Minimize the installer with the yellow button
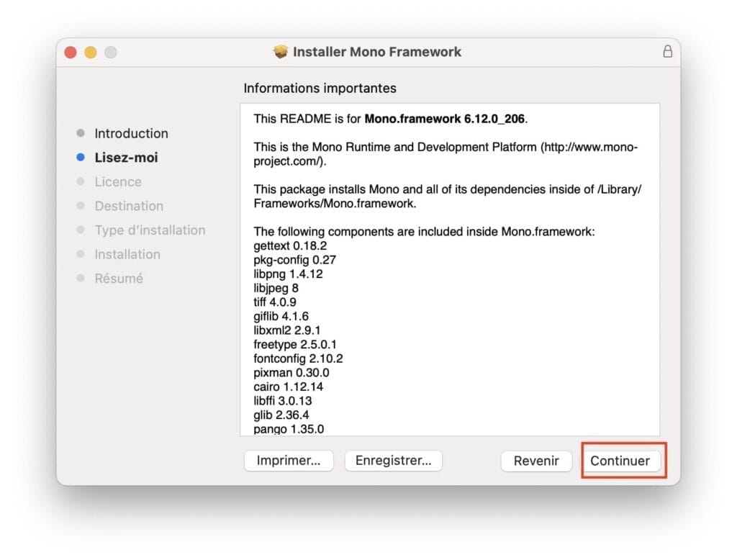The height and width of the screenshot is (560, 737). click(91, 53)
